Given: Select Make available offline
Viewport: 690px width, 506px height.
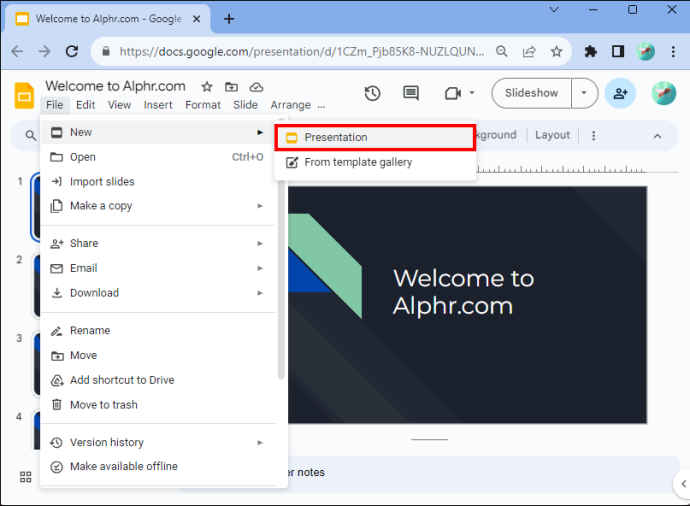Looking at the screenshot, I should 158,466.
